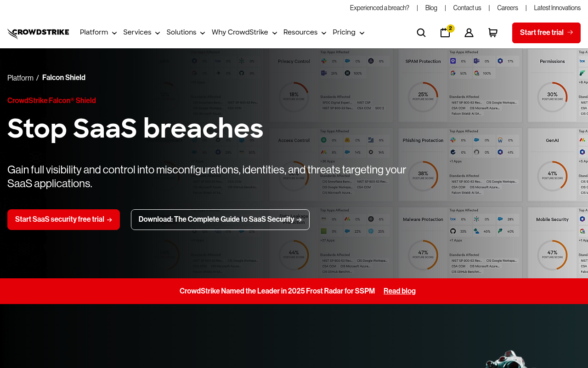Expand the Services menu chevron

coord(157,33)
